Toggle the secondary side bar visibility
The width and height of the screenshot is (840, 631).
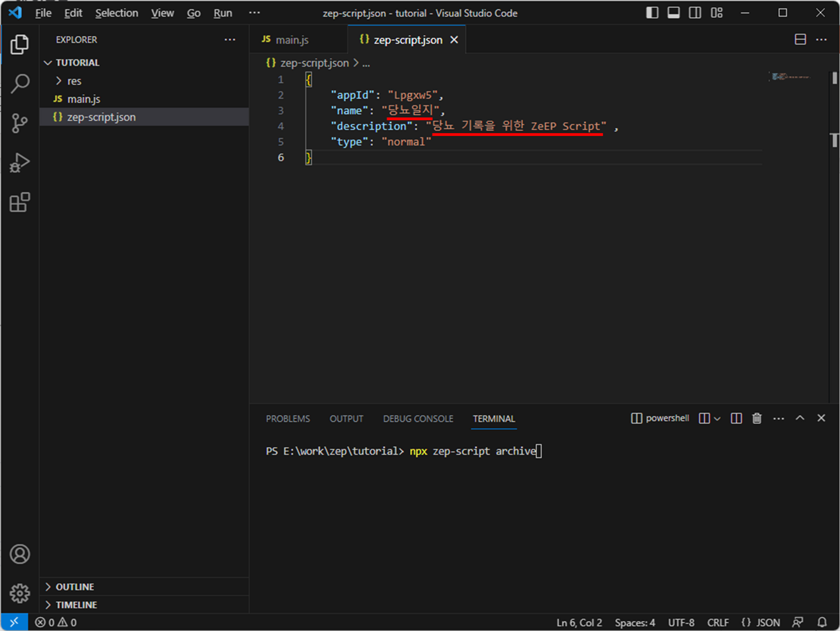click(x=695, y=13)
